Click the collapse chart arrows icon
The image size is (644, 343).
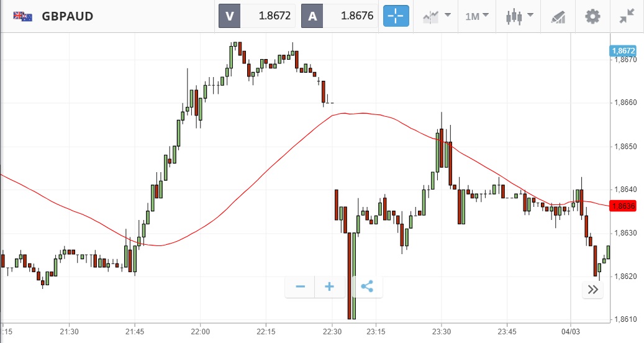627,16
